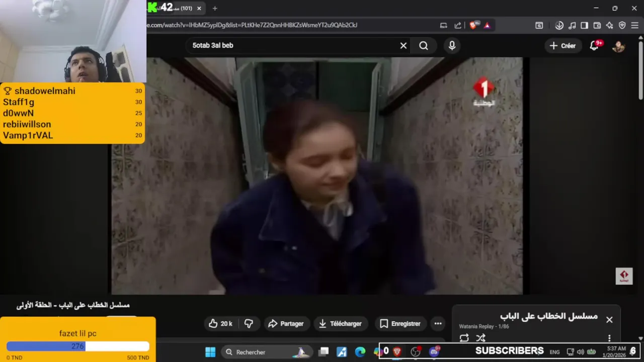This screenshot has height=362, width=644.
Task: Open a new browser tab
Action: (215, 8)
